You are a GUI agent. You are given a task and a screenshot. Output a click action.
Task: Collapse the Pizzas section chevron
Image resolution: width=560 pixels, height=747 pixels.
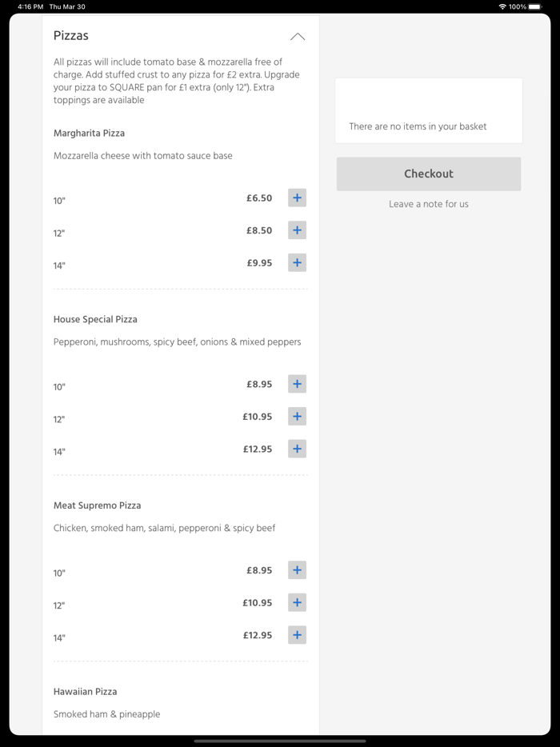[298, 37]
